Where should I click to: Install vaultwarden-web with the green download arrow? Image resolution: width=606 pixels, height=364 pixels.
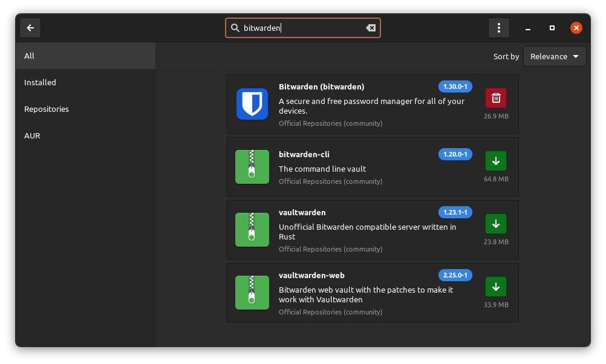(x=496, y=287)
